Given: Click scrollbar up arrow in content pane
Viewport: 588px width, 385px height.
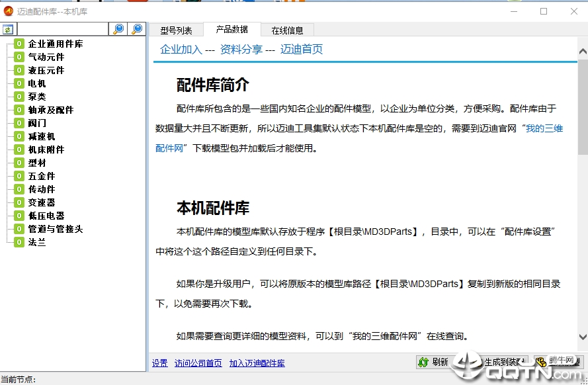Looking at the screenshot, I should click(x=583, y=52).
